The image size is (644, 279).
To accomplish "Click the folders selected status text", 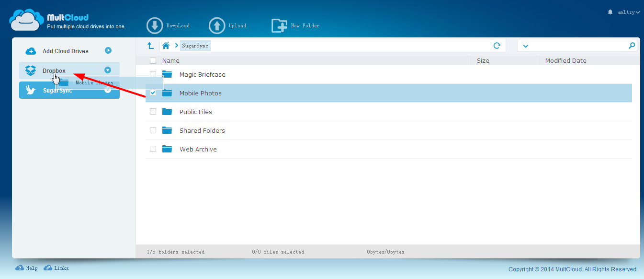I will [x=176, y=252].
